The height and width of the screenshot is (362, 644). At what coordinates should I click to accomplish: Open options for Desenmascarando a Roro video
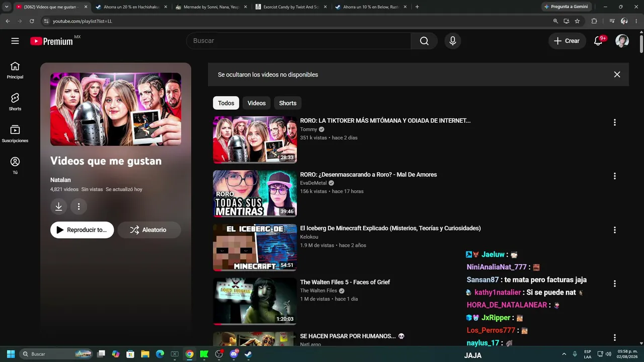[614, 176]
